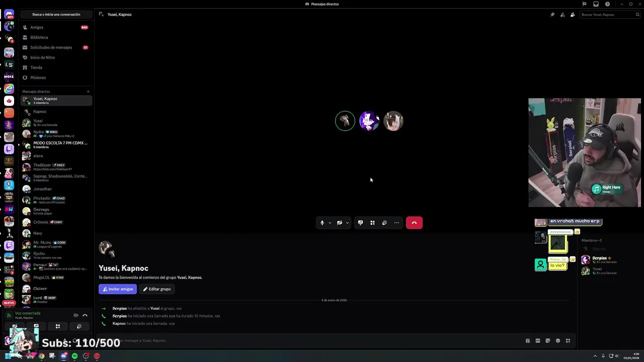Click the add friends to DM icon
The width and height of the screenshot is (644, 362).
[x=562, y=15]
